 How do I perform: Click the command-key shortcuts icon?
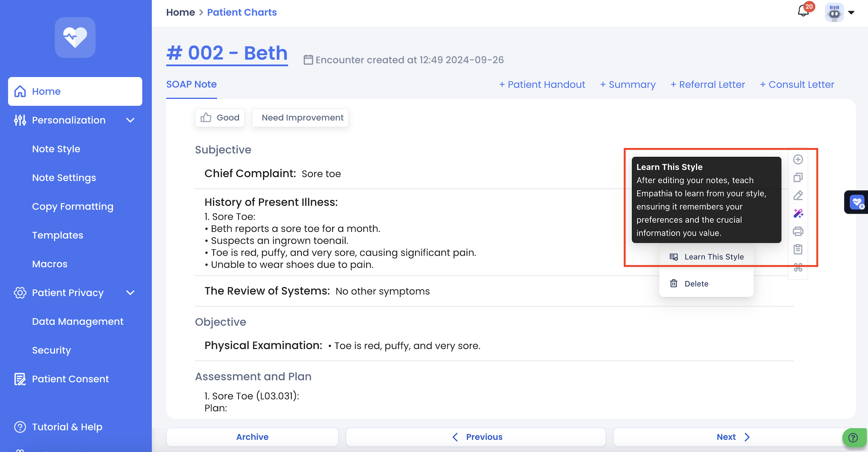[x=798, y=267]
